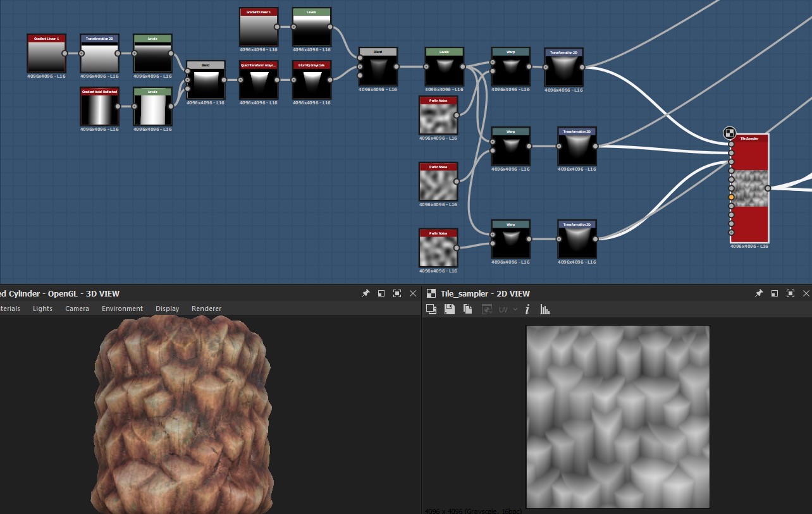
Task: Select the Levels node feeding the three Warp nodes
Action: [445, 66]
